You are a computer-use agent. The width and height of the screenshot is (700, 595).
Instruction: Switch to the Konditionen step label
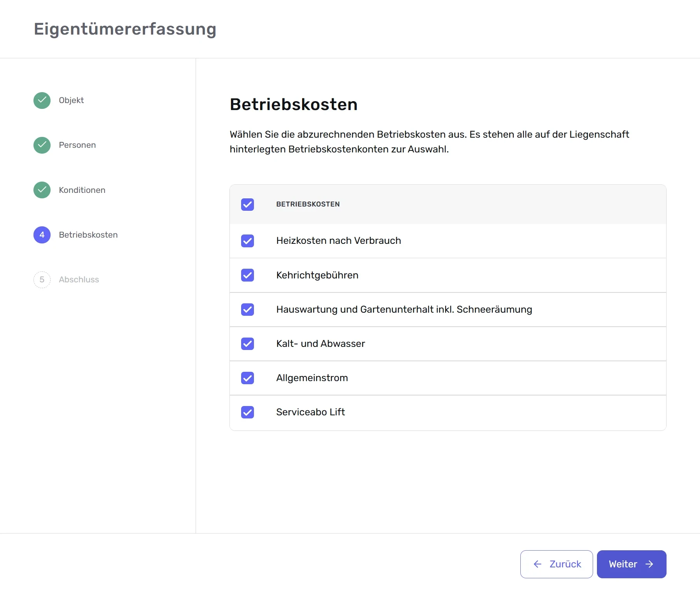tap(82, 190)
